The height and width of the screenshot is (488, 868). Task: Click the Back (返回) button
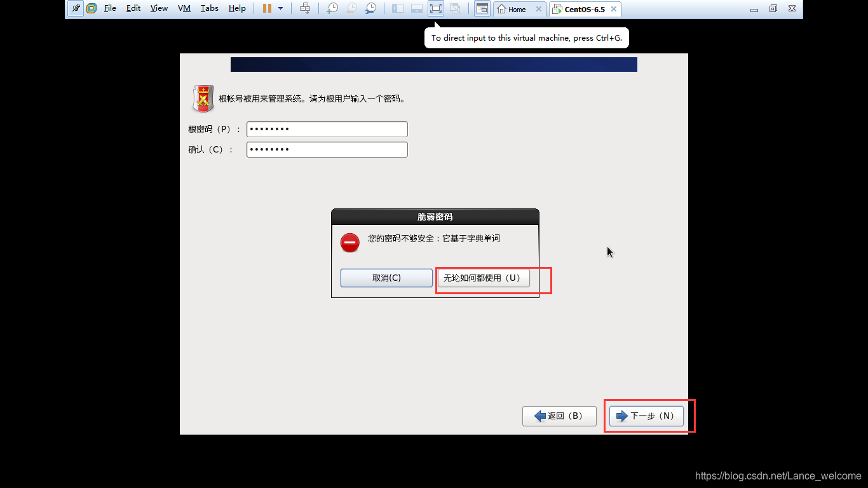pos(559,416)
